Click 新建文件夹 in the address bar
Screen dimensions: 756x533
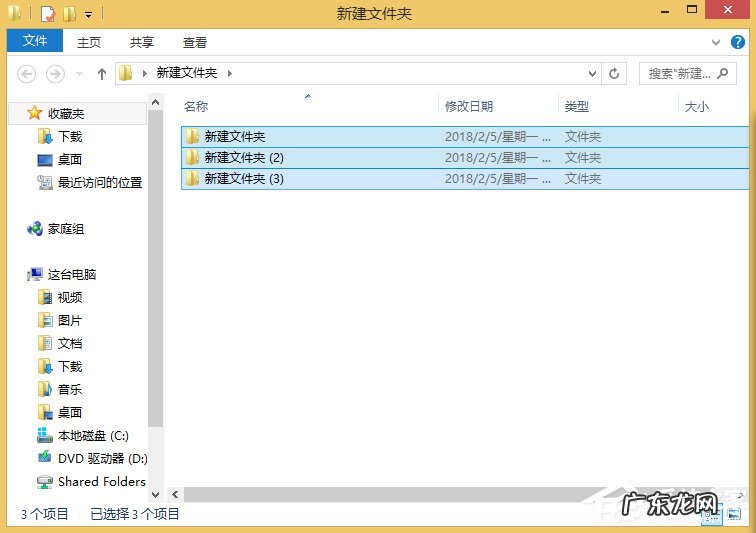click(187, 73)
